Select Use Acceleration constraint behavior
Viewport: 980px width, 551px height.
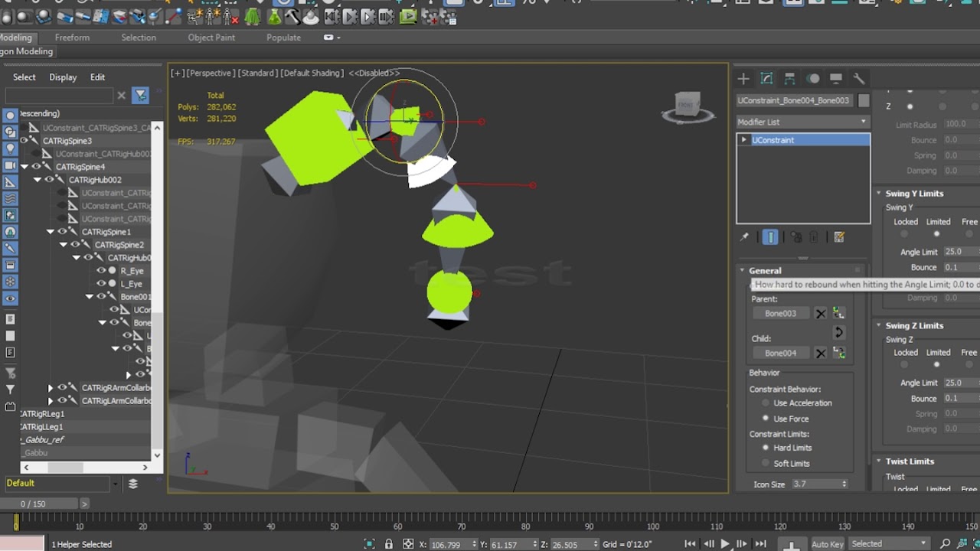[x=799, y=403]
